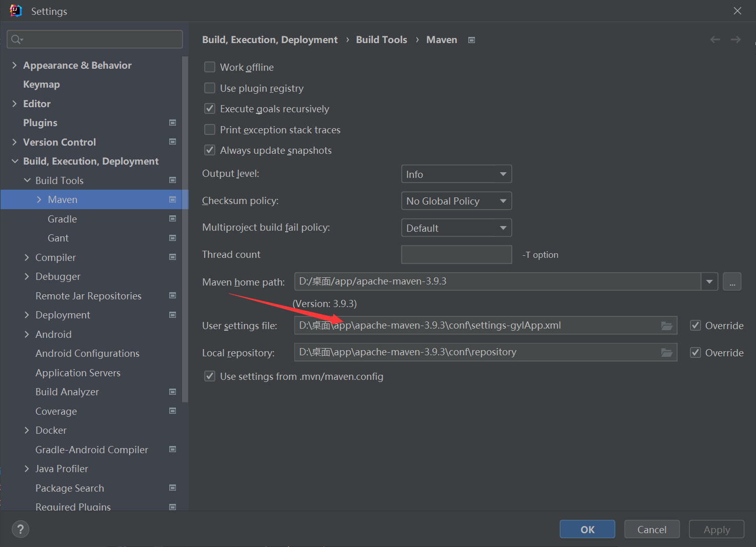Expand the Java Profiler node
The image size is (756, 547).
click(x=27, y=469)
